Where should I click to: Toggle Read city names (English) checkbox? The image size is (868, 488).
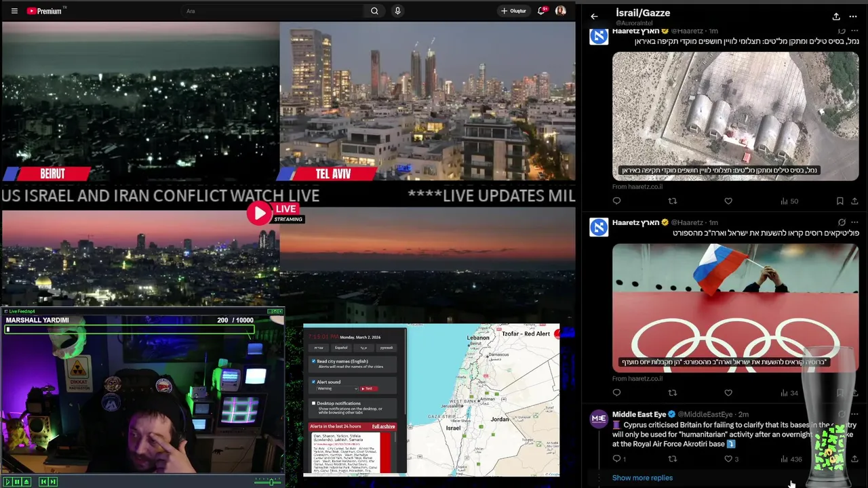coord(313,361)
